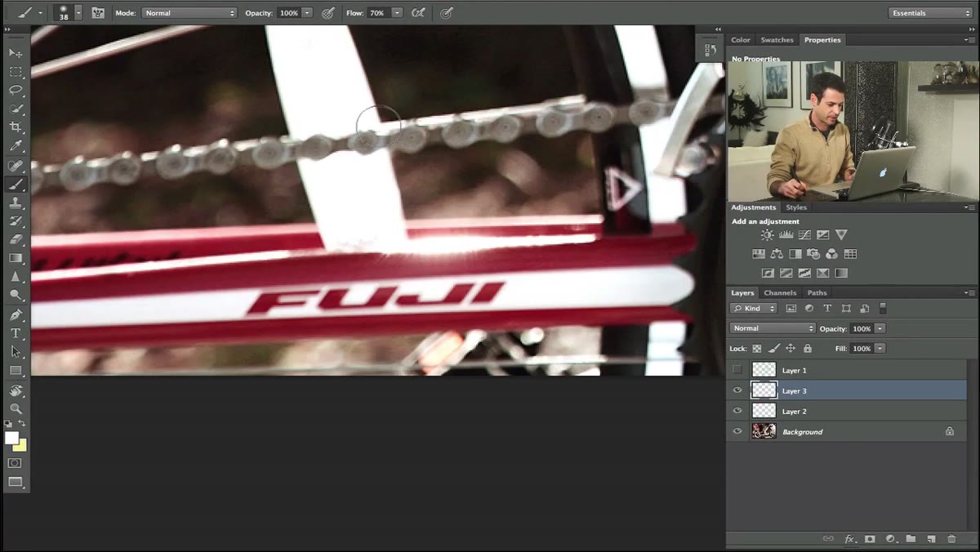980x552 pixels.
Task: Create a new layer
Action: 930,539
